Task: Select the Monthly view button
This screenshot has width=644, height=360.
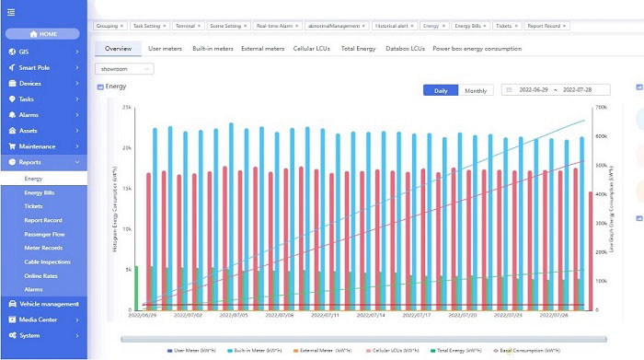Action: 476,90
